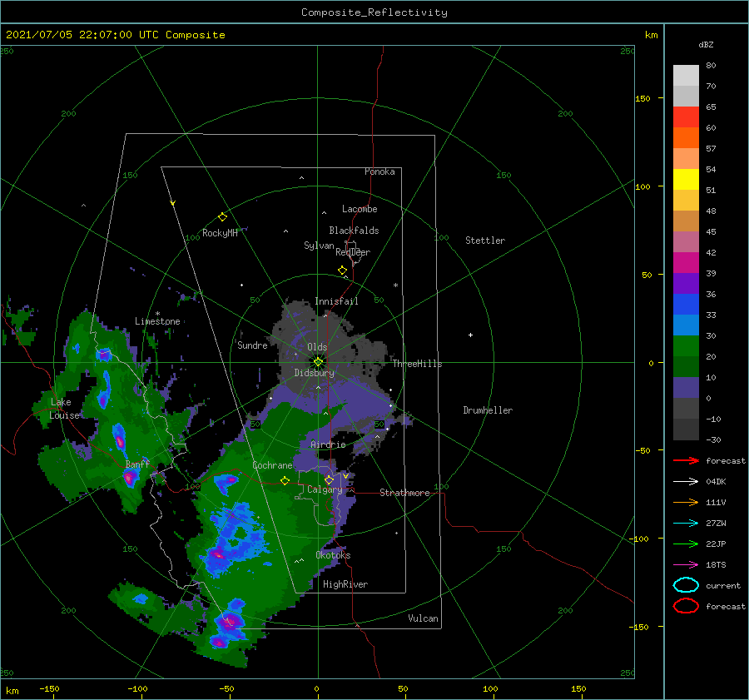Viewport: 749px width, 700px height.
Task: Click the 51 dBZ yellow color swatch
Action: point(686,179)
